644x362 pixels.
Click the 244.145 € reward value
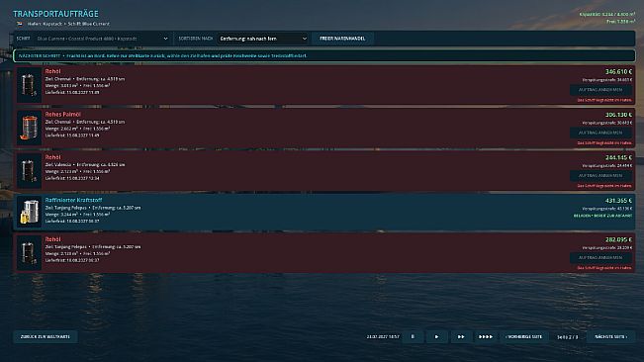click(618, 157)
